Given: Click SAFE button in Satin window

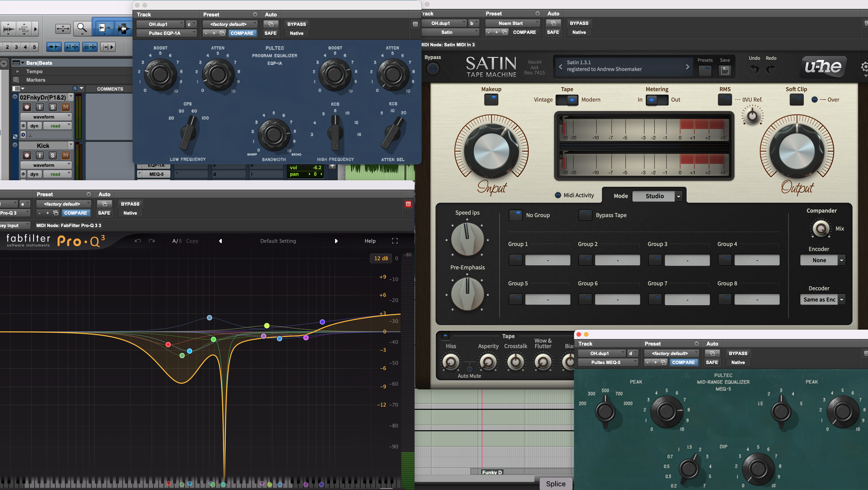Looking at the screenshot, I should (x=553, y=32).
